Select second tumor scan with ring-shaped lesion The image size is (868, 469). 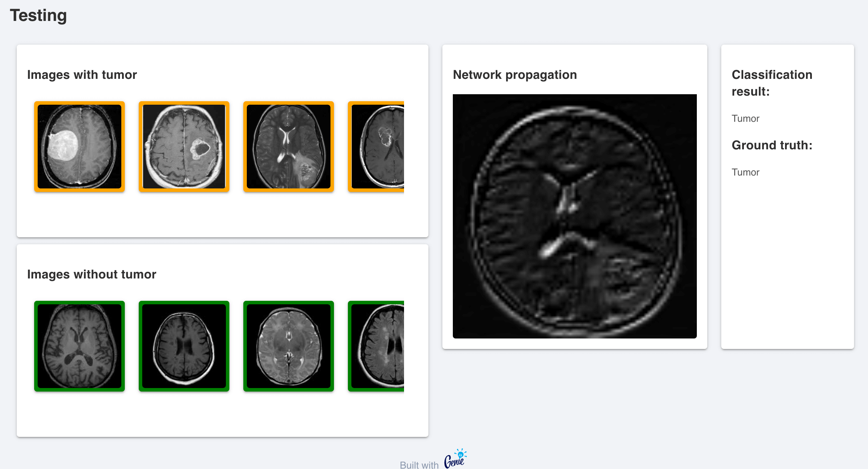point(184,147)
